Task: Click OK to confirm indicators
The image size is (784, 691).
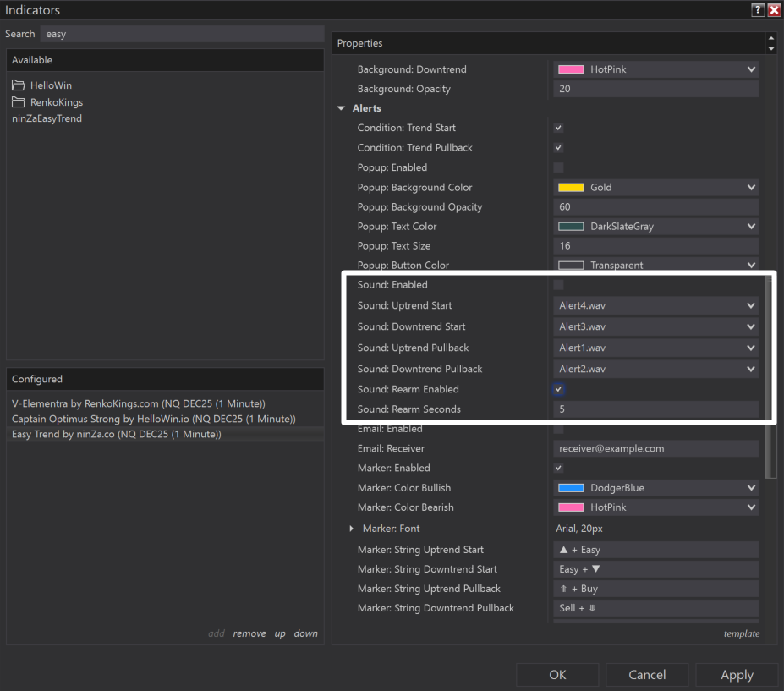Action: coord(557,675)
